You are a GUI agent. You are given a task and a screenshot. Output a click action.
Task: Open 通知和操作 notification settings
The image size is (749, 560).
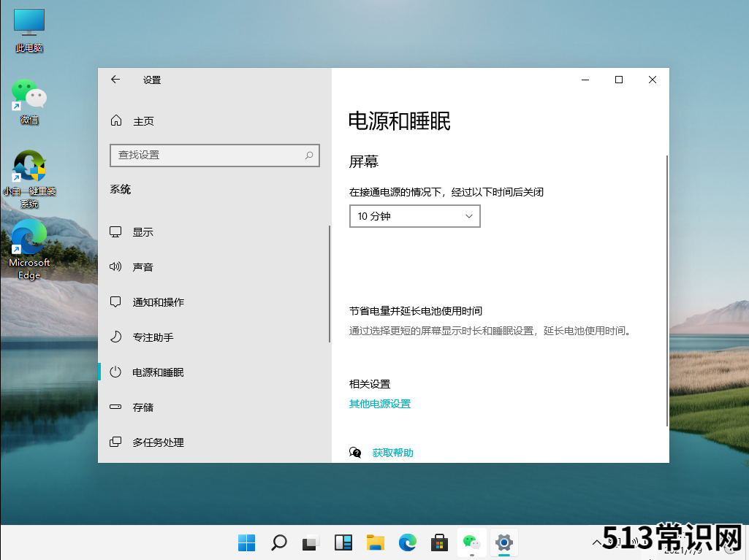tap(158, 302)
